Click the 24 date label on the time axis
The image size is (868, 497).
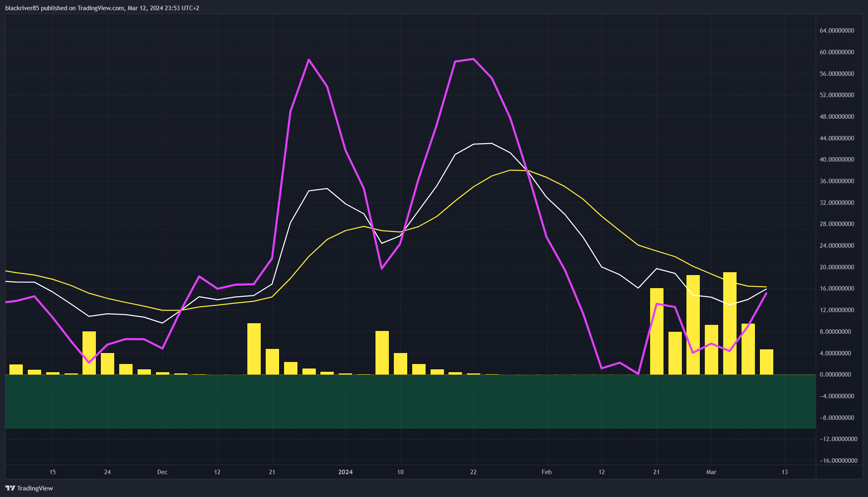[107, 472]
